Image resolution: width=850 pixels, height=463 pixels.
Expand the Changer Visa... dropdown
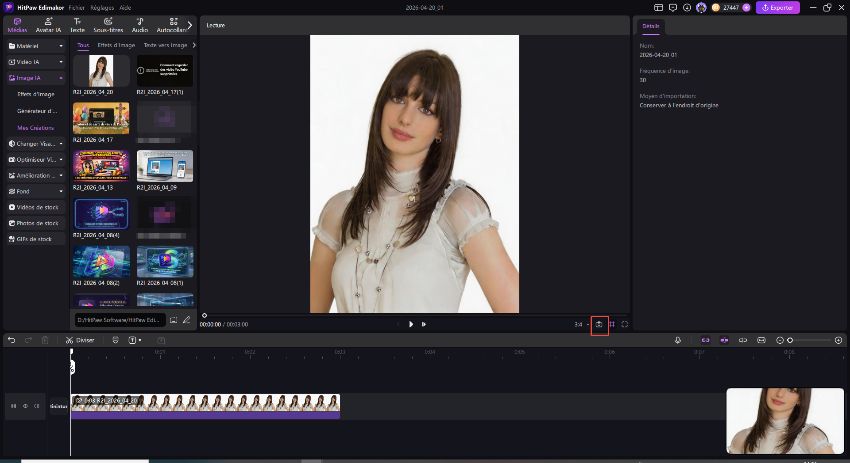pos(36,144)
